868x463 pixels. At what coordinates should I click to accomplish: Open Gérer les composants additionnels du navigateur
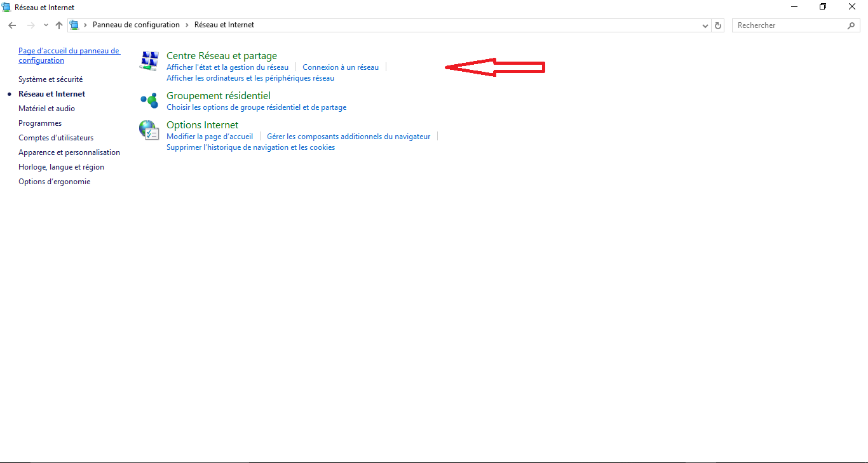349,137
